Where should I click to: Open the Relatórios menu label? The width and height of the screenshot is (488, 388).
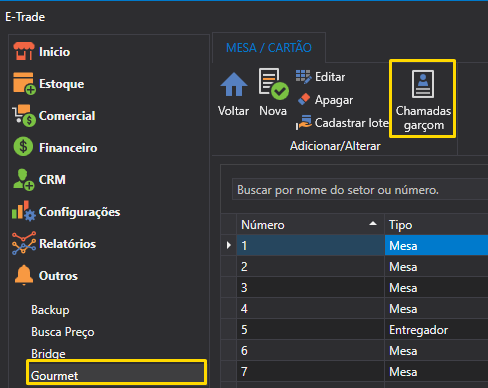pos(67,244)
